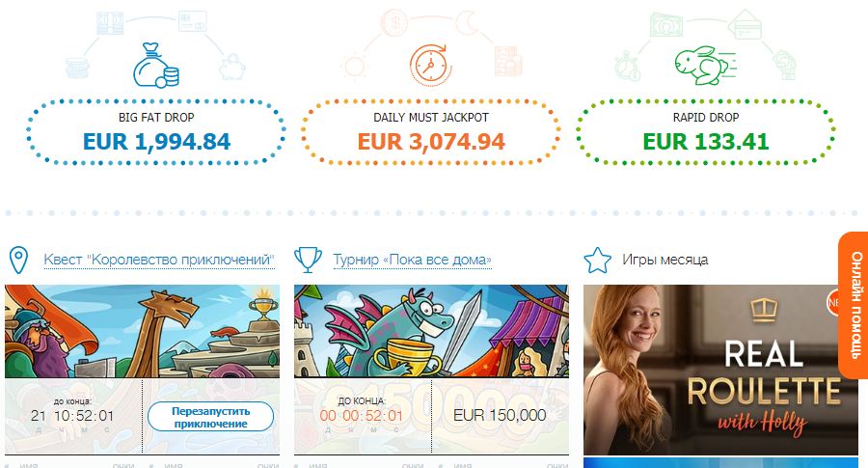The width and height of the screenshot is (868, 468).
Task: Click the map pin quest icon
Action: [x=18, y=261]
